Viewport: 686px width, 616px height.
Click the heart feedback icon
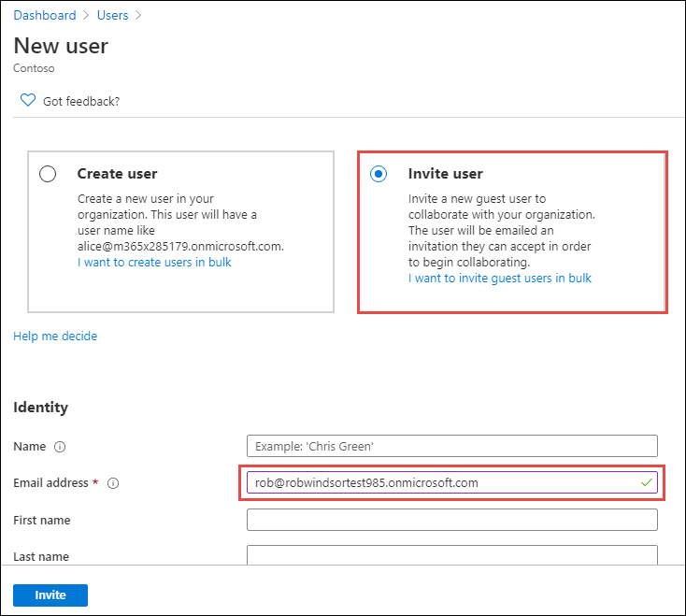tap(28, 100)
